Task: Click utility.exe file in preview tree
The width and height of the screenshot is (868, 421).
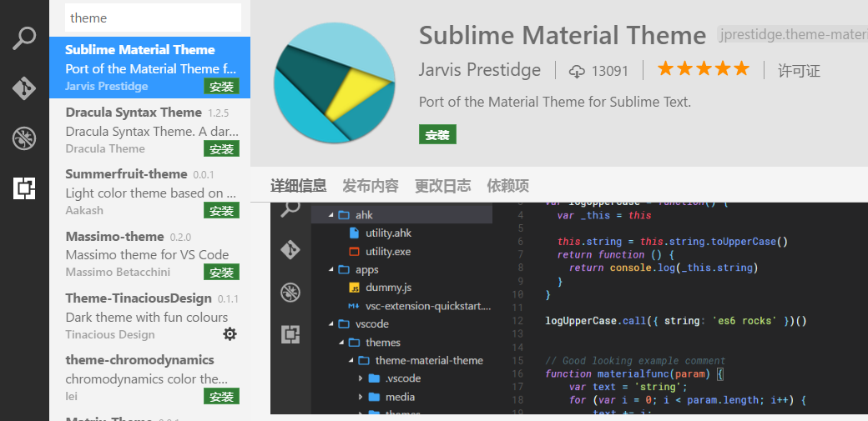Action: (x=388, y=251)
